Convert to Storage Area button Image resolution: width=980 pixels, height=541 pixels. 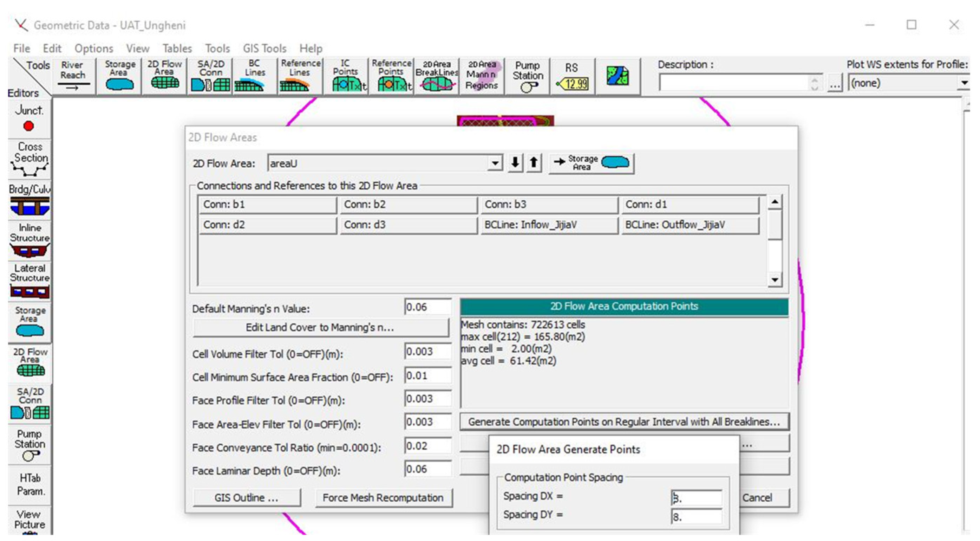pos(592,163)
